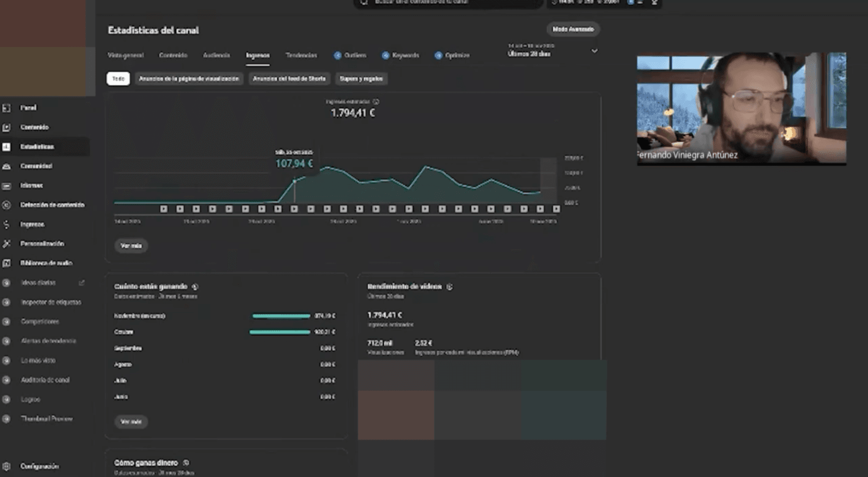Open Detección de contenido in sidebar
The height and width of the screenshot is (477, 868).
point(52,205)
